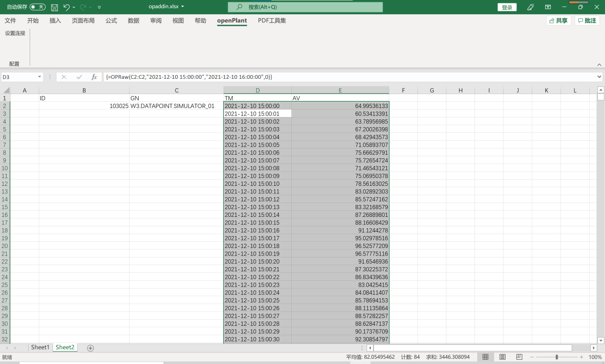Screen dimensions: 605x364
Task: Click the search box in title bar
Action: tap(305, 7)
